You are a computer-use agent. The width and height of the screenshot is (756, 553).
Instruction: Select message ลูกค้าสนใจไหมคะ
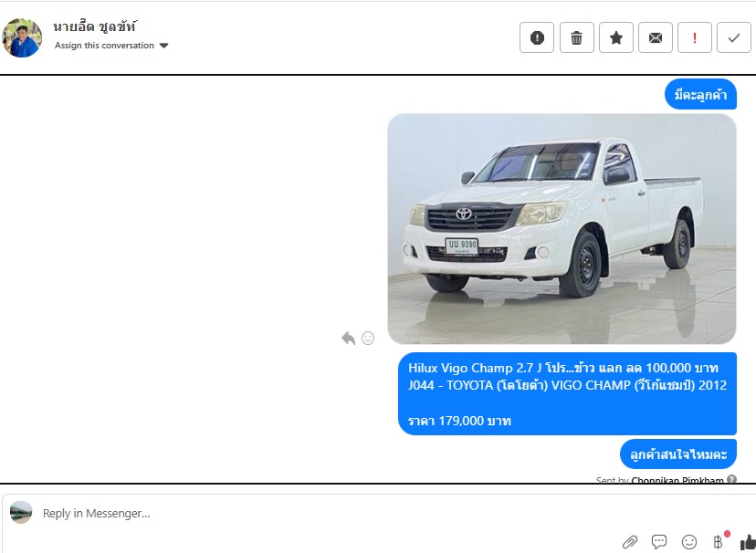(678, 454)
